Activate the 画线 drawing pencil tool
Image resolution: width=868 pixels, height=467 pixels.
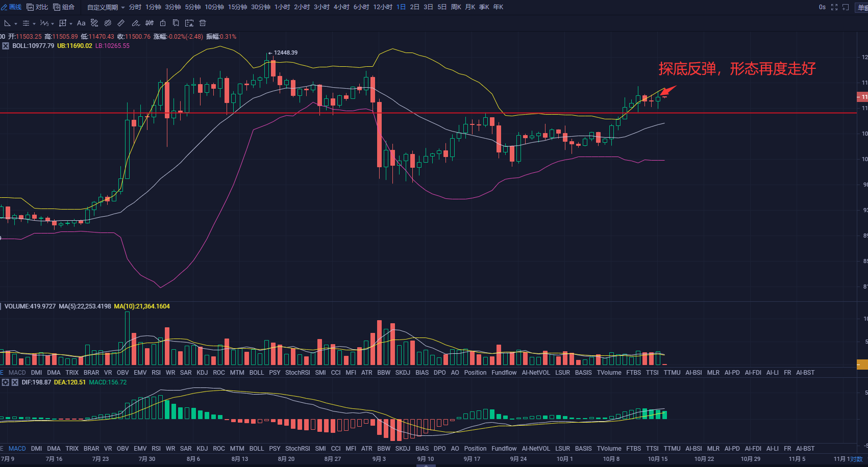11,7
